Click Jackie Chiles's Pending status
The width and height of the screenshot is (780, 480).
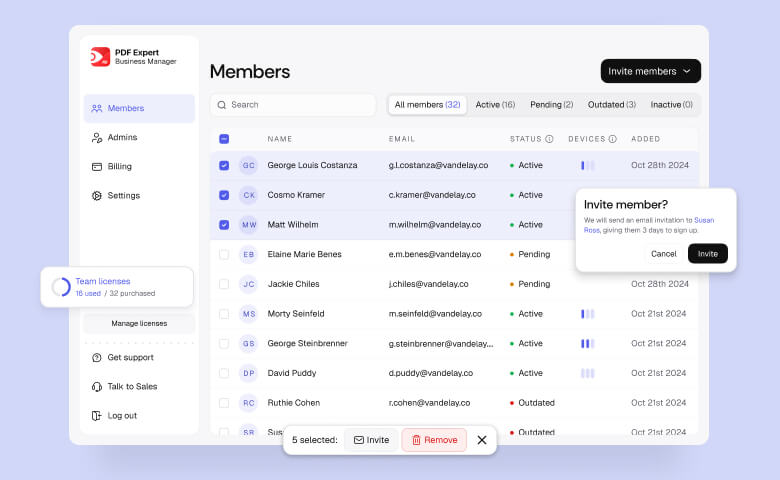click(x=530, y=284)
